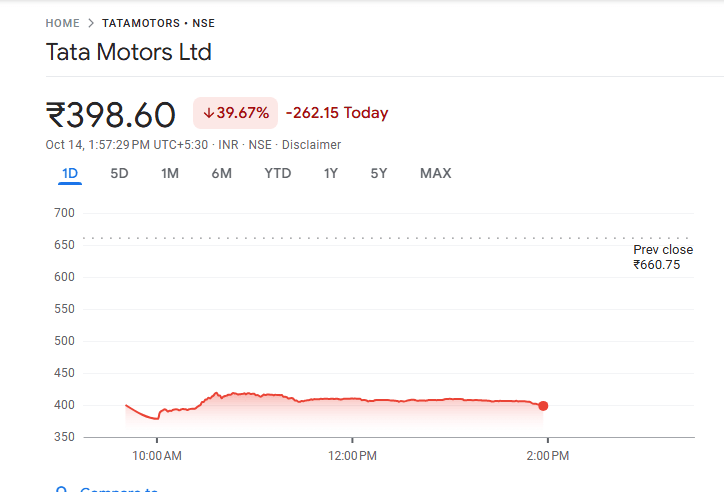Select the 5Y chart tab
Screen dimensions: 724x492
[378, 173]
